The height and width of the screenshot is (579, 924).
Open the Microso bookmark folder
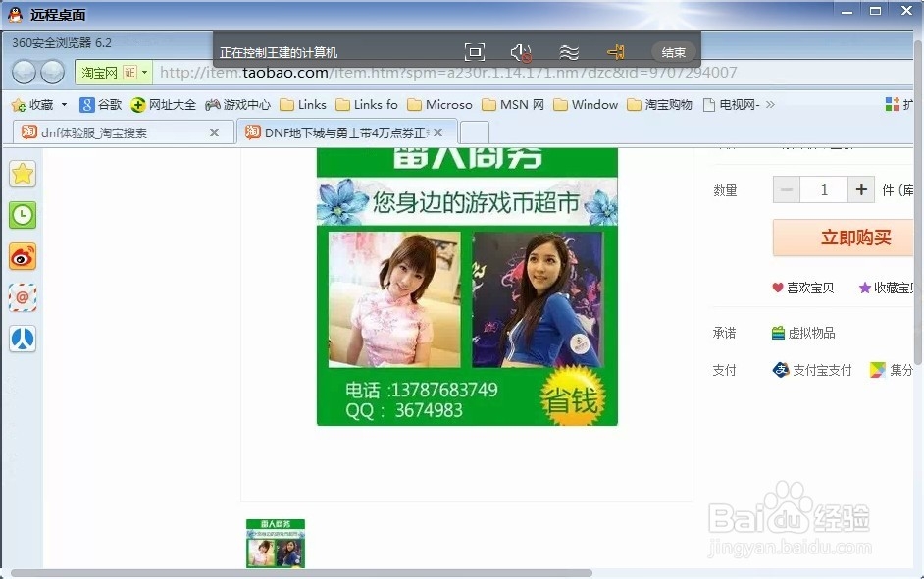click(439, 105)
